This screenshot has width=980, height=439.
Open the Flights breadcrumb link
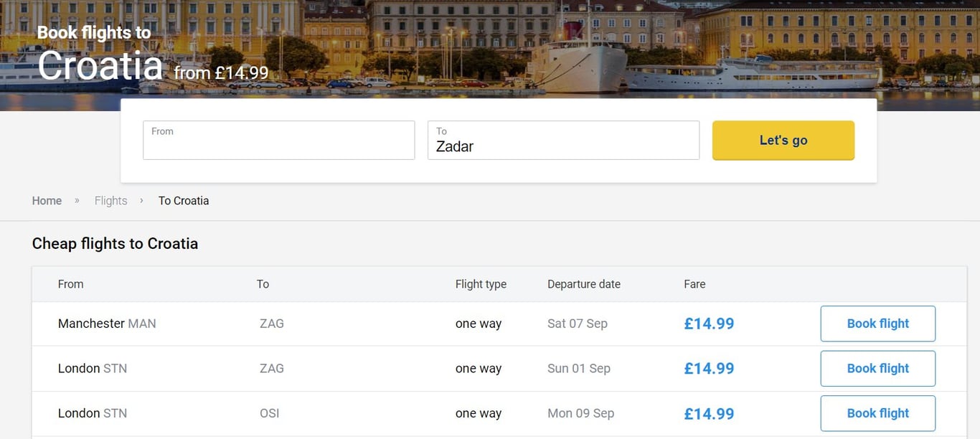coord(110,201)
